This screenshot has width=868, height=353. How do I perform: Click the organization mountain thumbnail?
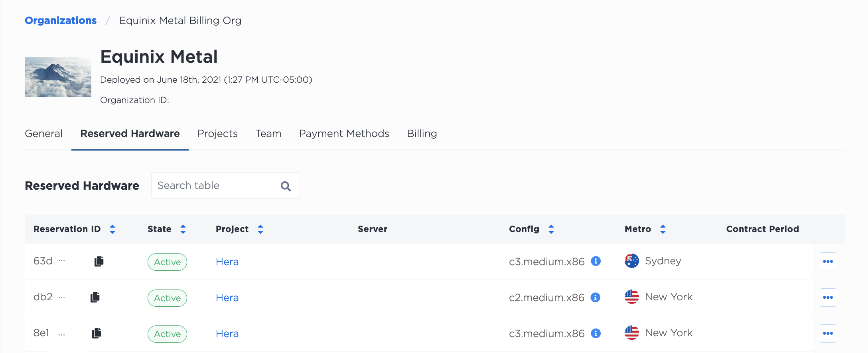pyautogui.click(x=58, y=77)
